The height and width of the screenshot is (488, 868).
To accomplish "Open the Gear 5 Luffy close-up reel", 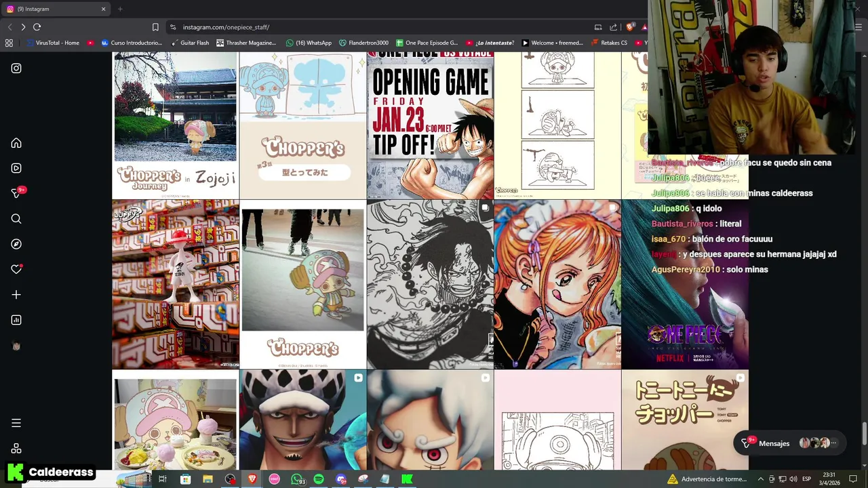I will point(430,420).
